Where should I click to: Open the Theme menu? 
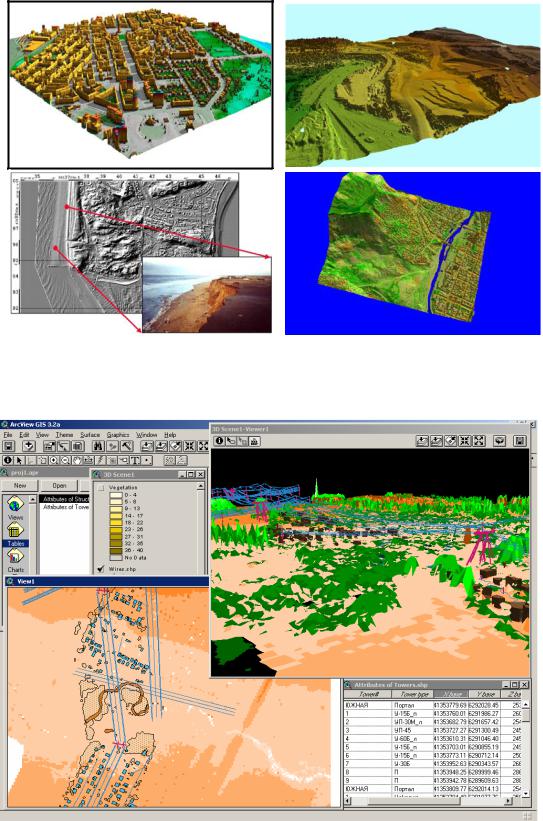point(64,435)
